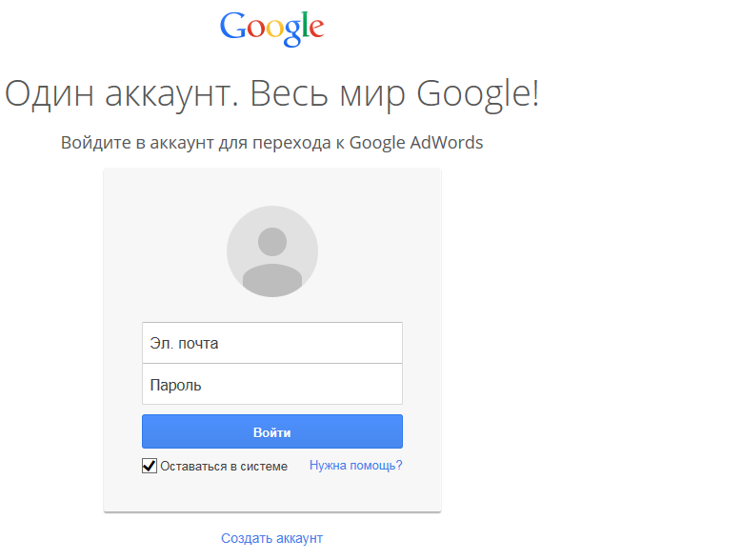Open the Нужна помощь? link
Screen dimensions: 742x560
(355, 466)
